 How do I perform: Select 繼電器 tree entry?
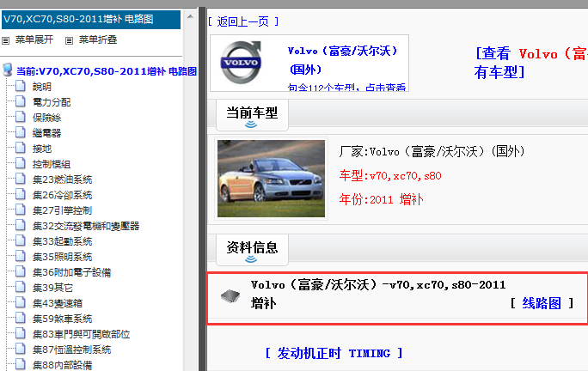tap(46, 133)
